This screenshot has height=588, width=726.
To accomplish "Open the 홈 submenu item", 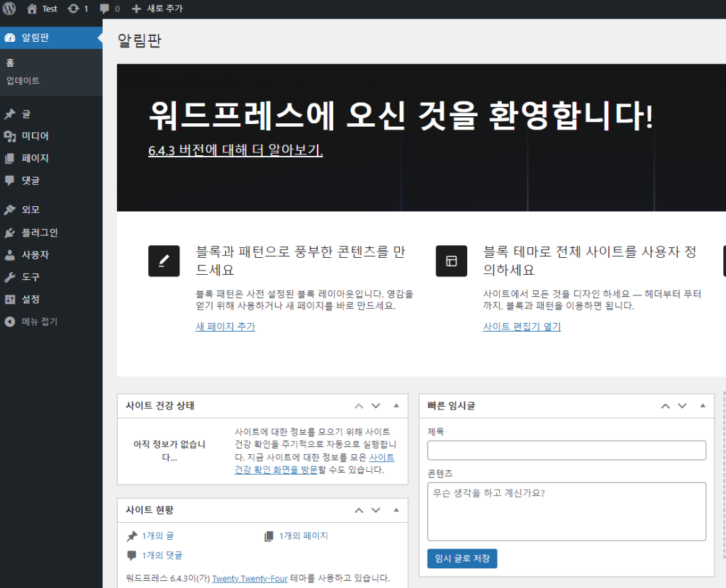I will tap(10, 63).
